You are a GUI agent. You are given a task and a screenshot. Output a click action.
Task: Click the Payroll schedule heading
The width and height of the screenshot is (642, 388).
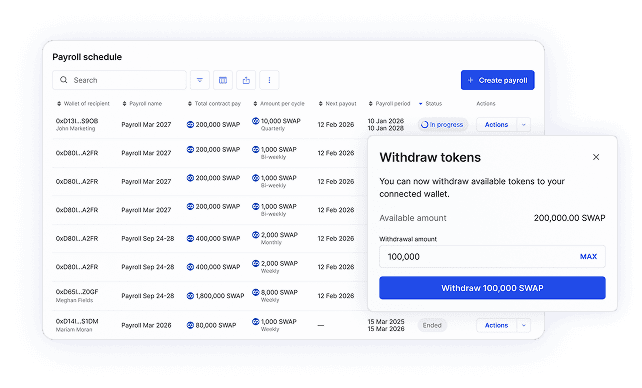pos(87,57)
